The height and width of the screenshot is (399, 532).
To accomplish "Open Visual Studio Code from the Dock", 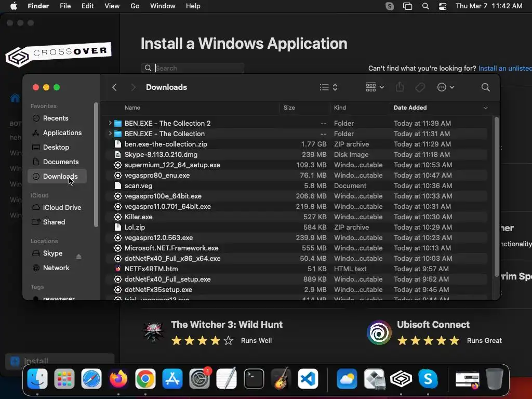I will tap(308, 379).
